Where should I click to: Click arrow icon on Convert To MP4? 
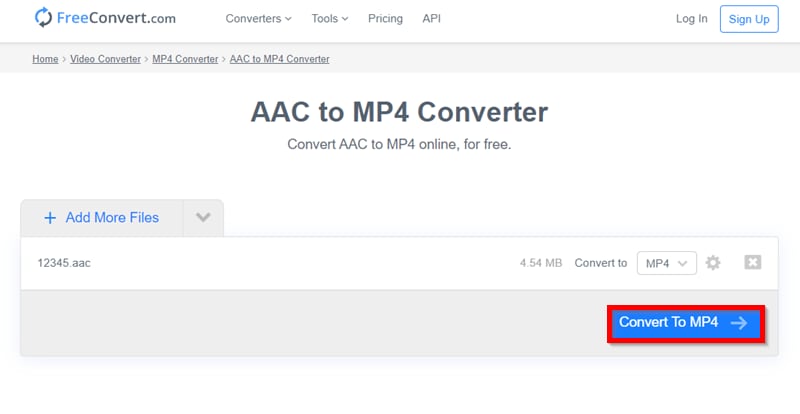pos(739,323)
